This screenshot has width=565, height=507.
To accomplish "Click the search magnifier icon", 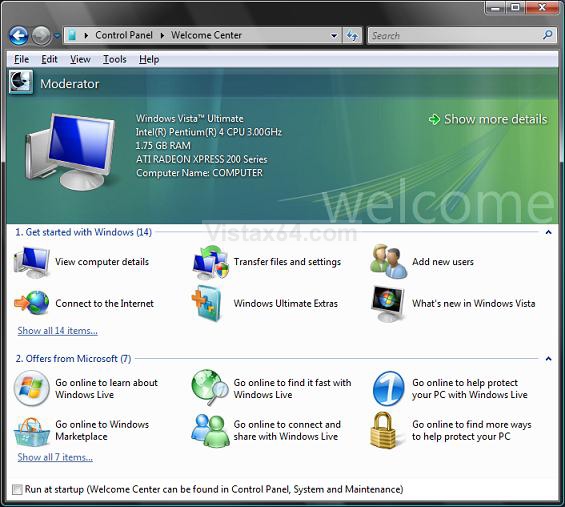I will coord(548,35).
